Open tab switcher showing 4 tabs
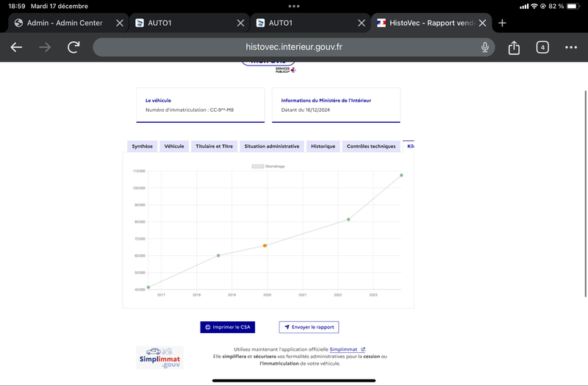 (x=542, y=48)
